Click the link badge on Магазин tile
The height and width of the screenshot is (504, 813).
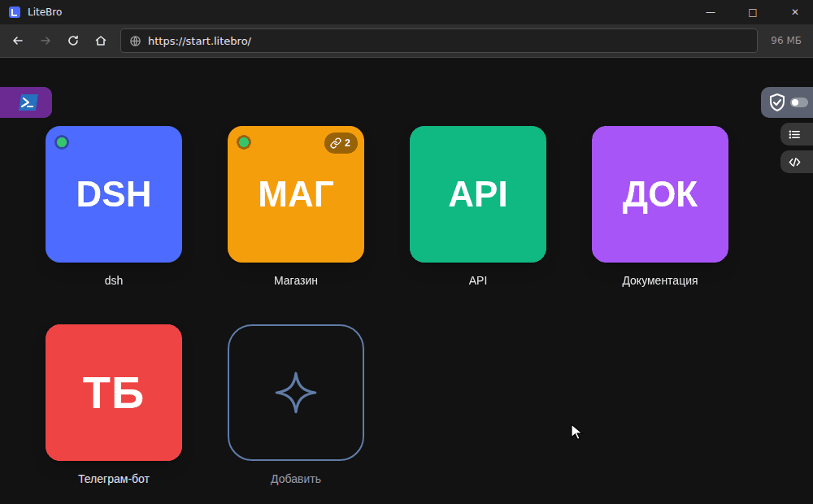(341, 143)
